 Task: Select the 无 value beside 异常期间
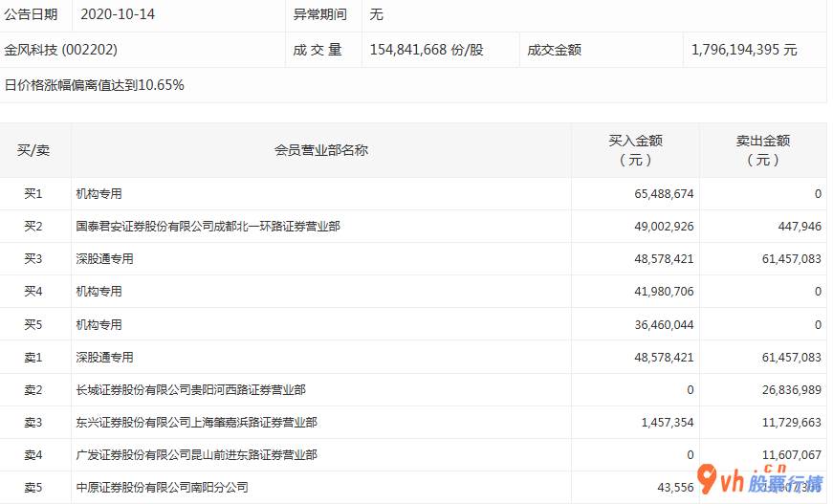pyautogui.click(x=376, y=14)
